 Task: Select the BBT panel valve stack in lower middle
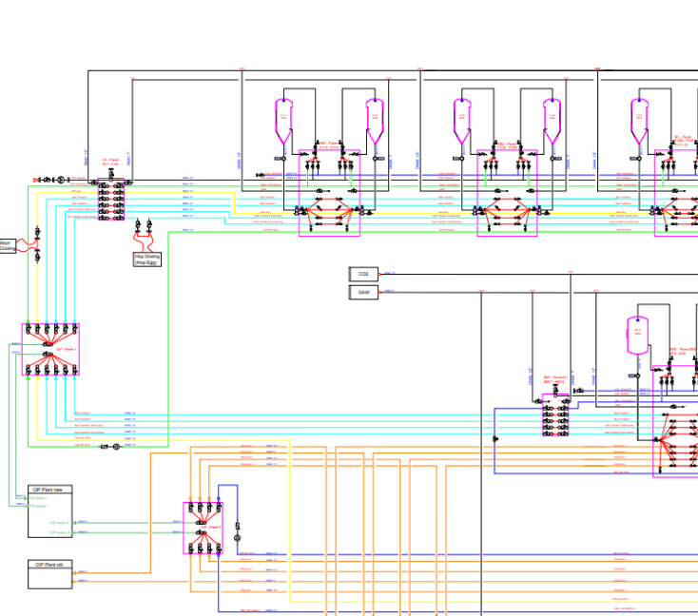point(555,415)
